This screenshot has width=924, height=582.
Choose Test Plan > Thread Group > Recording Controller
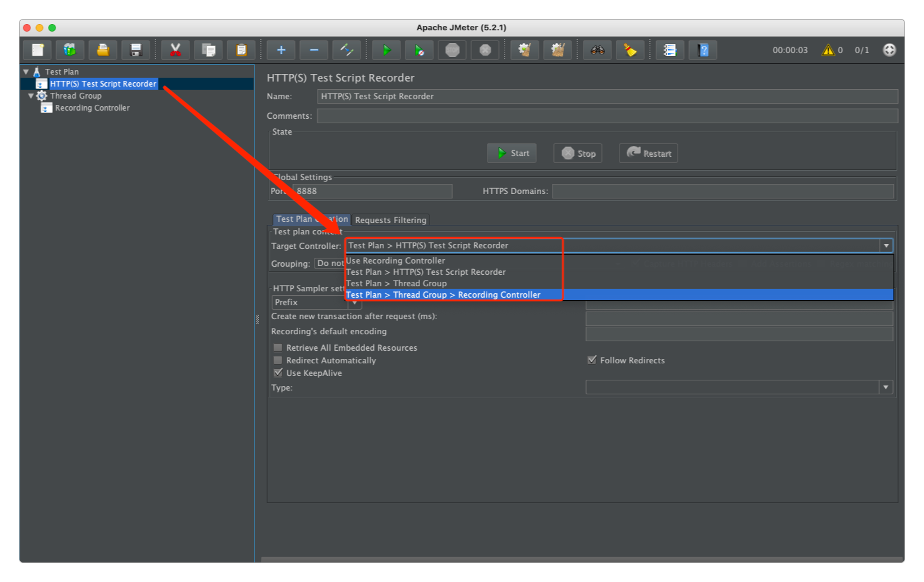pyautogui.click(x=619, y=294)
